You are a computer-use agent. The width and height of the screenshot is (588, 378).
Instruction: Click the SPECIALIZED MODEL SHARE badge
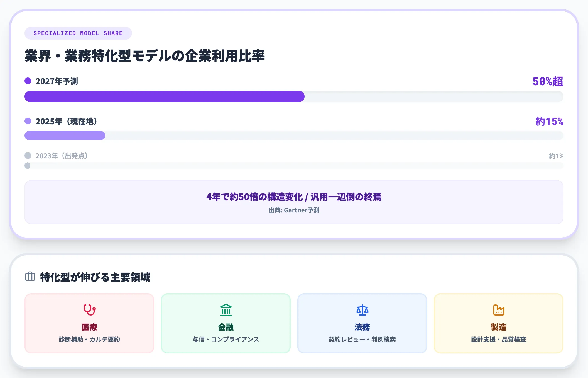tap(78, 33)
